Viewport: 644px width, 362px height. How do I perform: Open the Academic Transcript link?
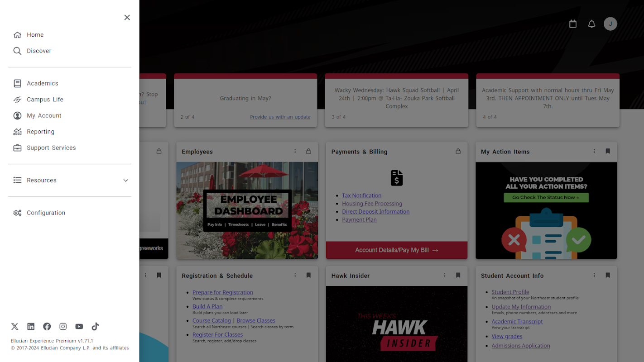point(517,321)
